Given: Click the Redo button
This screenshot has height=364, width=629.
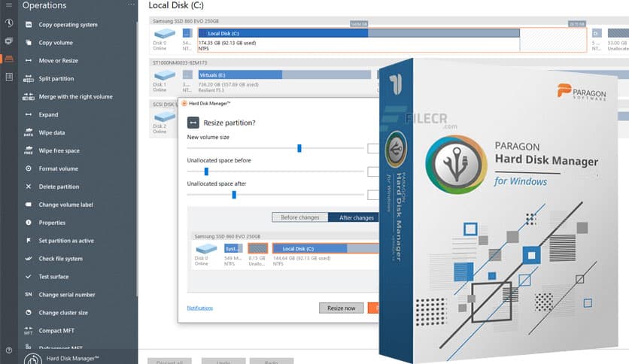Looking at the screenshot, I should [272, 361].
